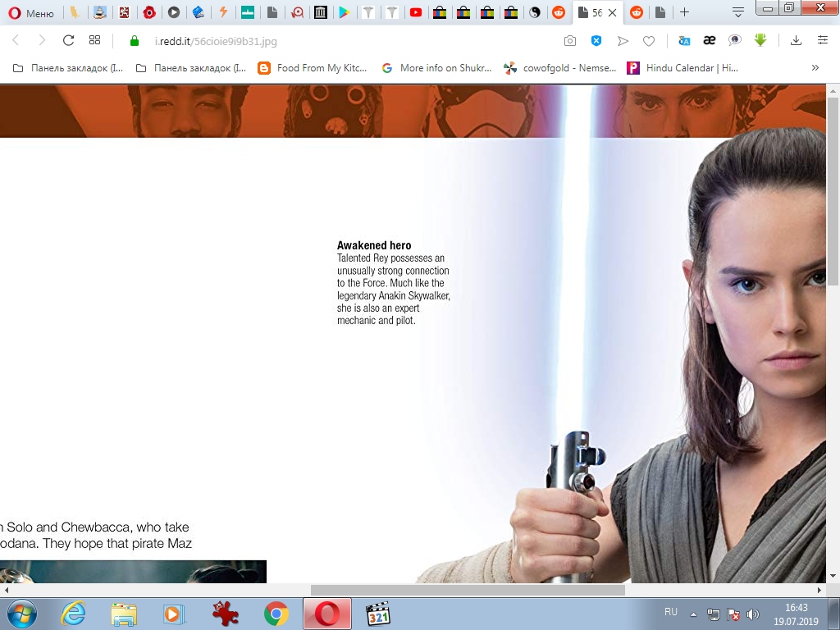Switch to the lightning bolt tab
Image resolution: width=840 pixels, height=630 pixels.
coord(223,12)
